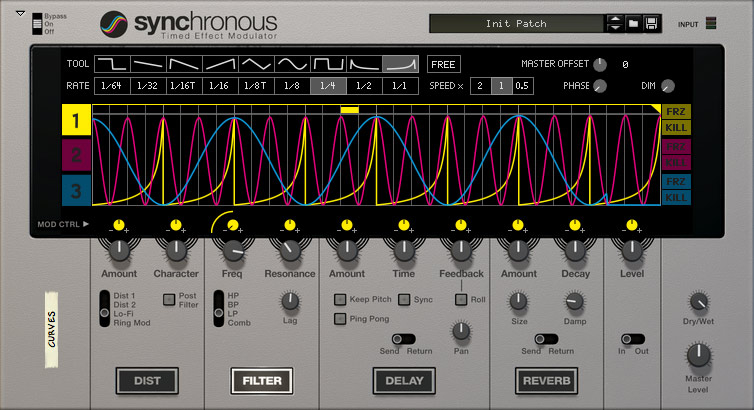Open the browse patch folder icon
The height and width of the screenshot is (410, 754).
[x=633, y=23]
